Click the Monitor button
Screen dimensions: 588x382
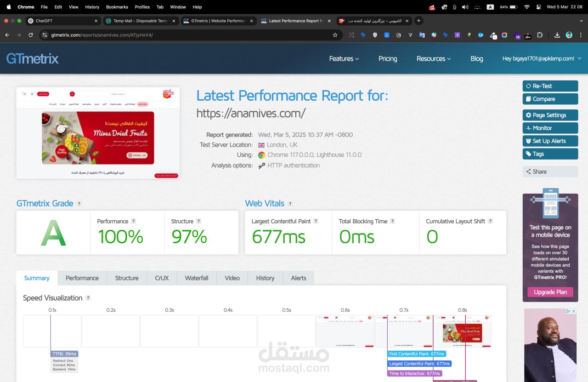550,128
